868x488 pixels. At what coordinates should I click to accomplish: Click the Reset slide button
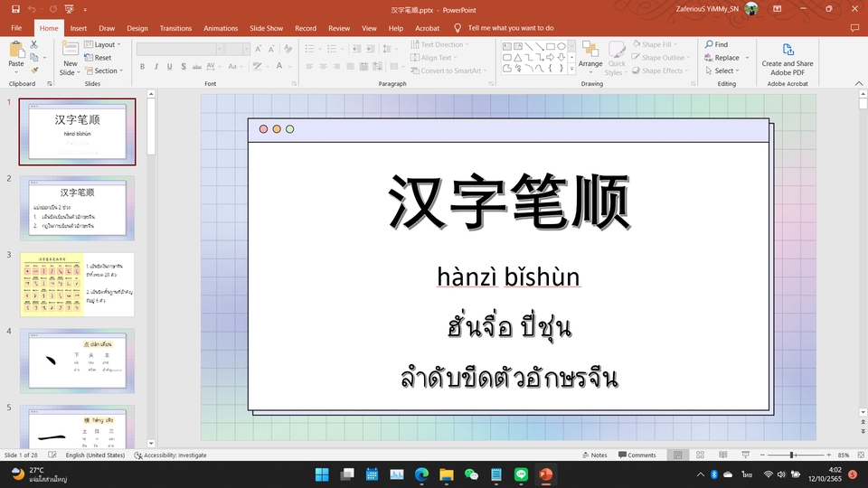[x=98, y=58]
